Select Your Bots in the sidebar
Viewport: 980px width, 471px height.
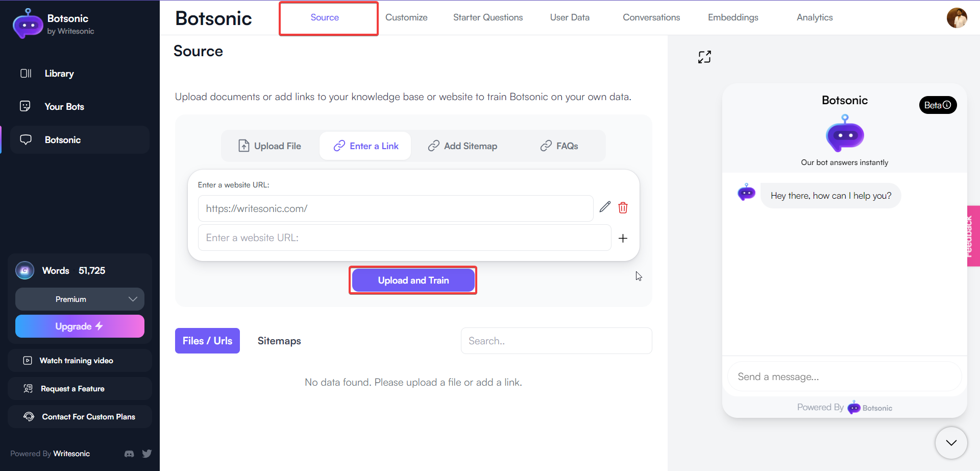tap(63, 106)
